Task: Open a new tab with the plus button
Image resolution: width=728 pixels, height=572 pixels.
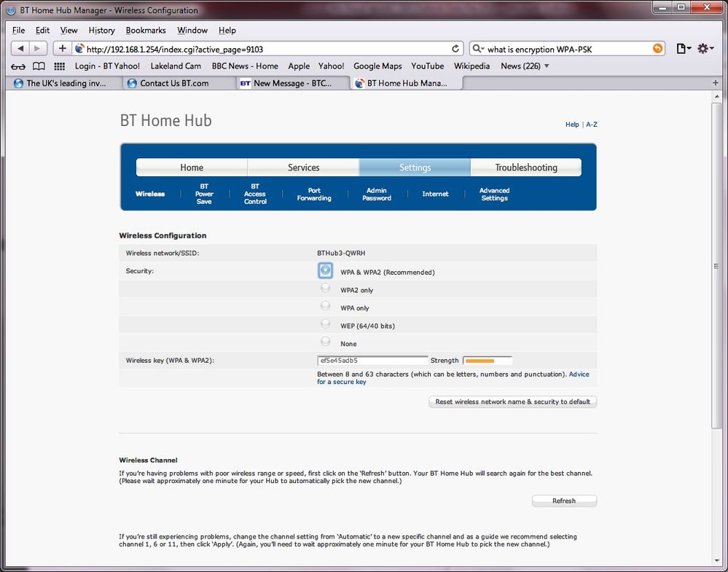Action: tap(716, 82)
